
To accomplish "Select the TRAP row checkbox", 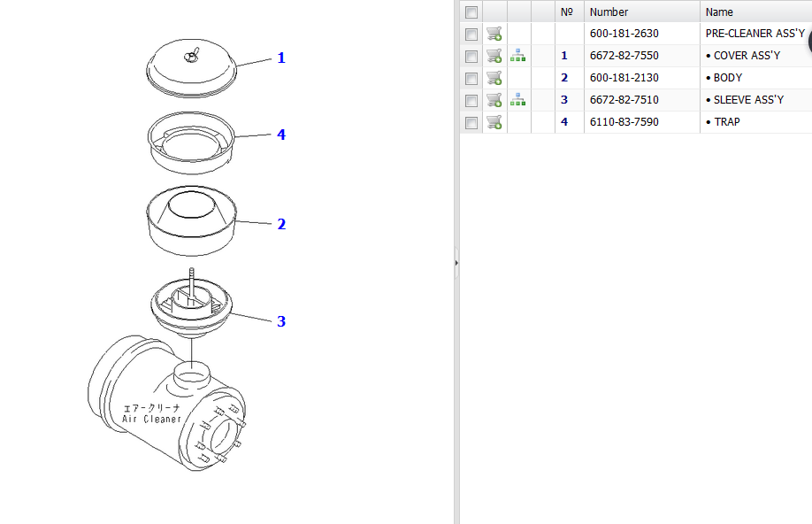I will point(471,122).
